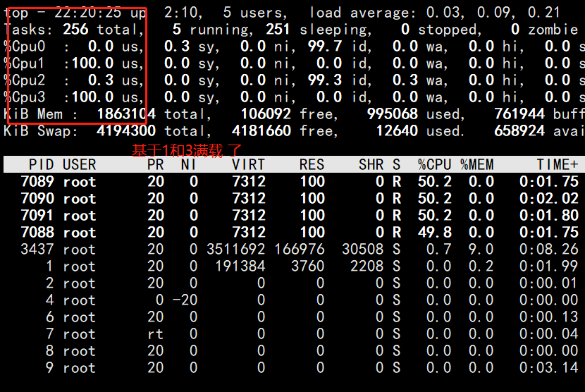This screenshot has width=585, height=392.
Task: Select process PID 7090
Action: (37, 199)
